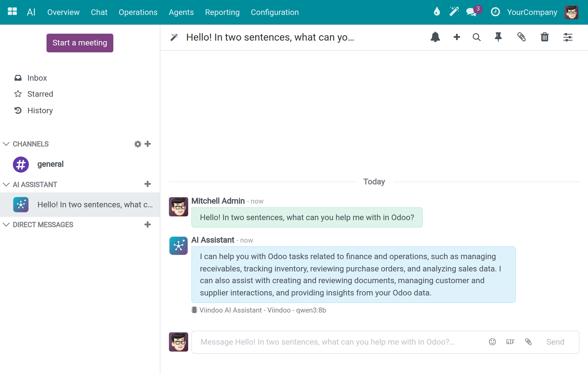Collapse the DIRECT MESSAGES section
Screen dimensions: 588x374
(x=6, y=225)
